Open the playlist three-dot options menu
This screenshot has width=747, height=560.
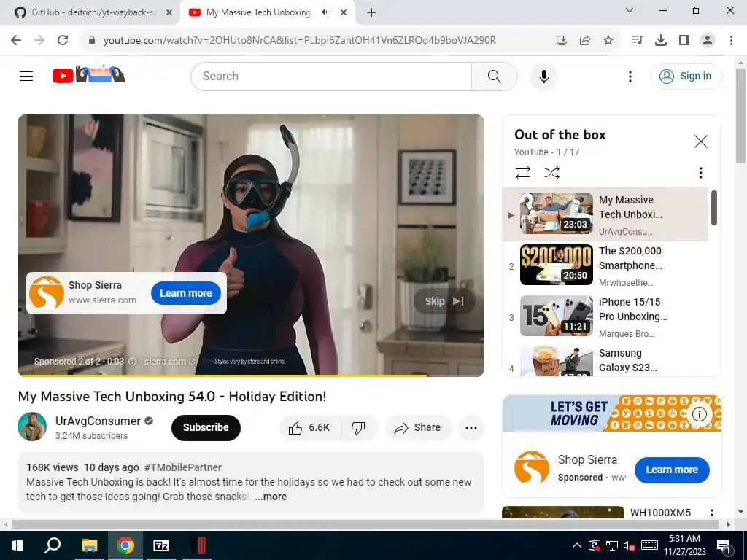(x=701, y=172)
